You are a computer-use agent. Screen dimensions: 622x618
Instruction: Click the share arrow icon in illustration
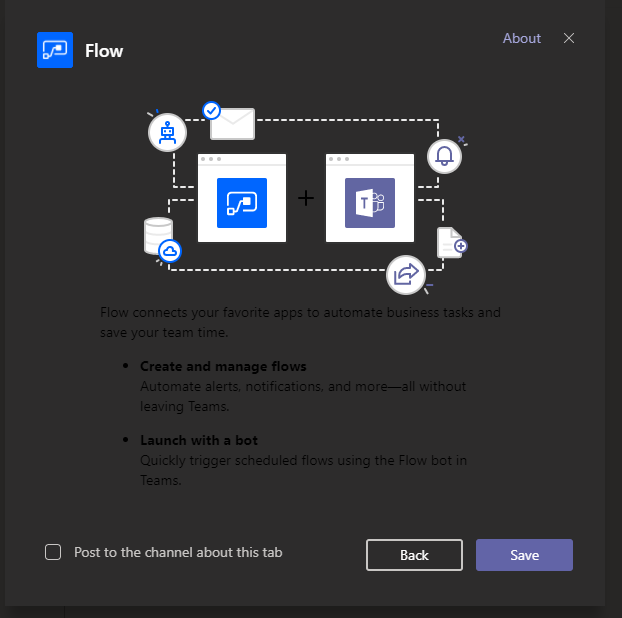(406, 274)
